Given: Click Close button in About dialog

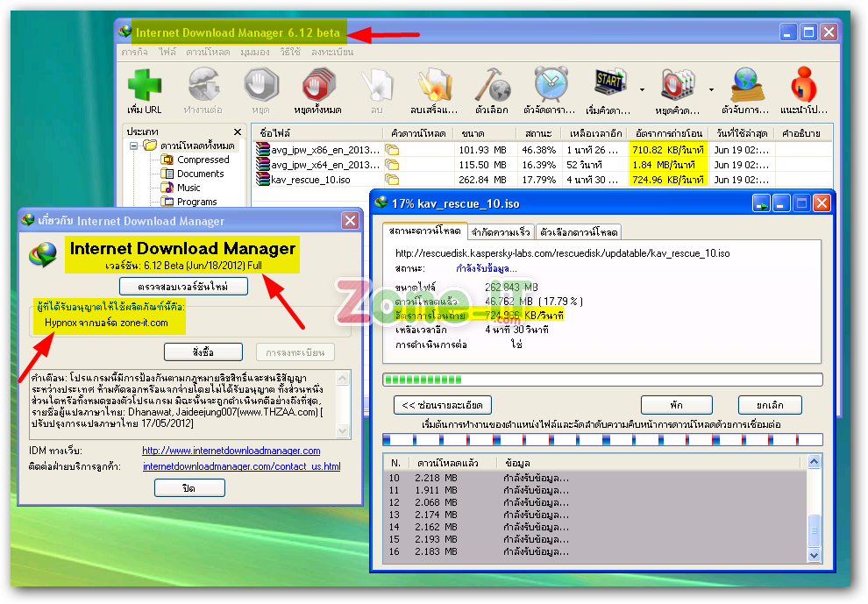Looking at the screenshot, I should [x=189, y=487].
